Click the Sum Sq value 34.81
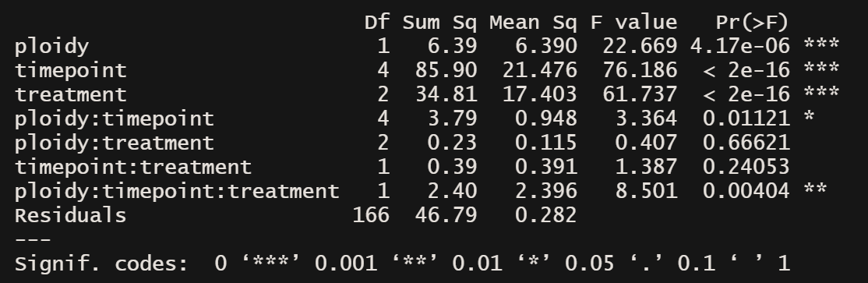This screenshot has width=868, height=283. 446,94
